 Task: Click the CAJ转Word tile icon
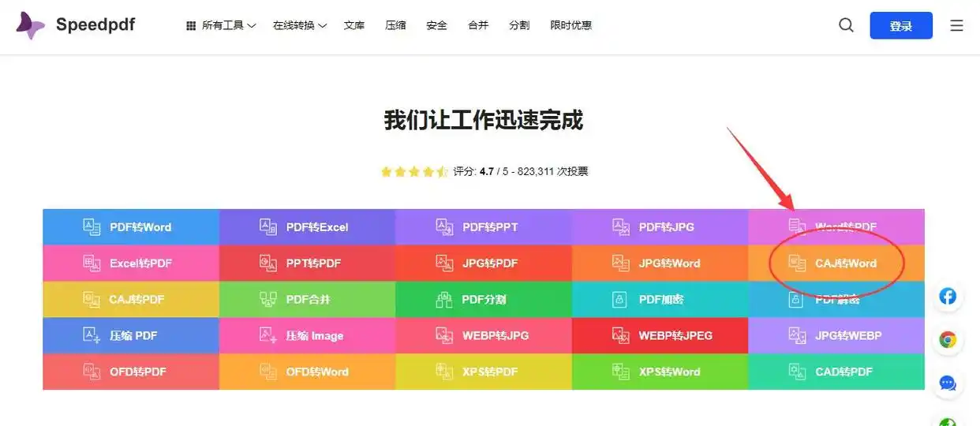point(798,263)
